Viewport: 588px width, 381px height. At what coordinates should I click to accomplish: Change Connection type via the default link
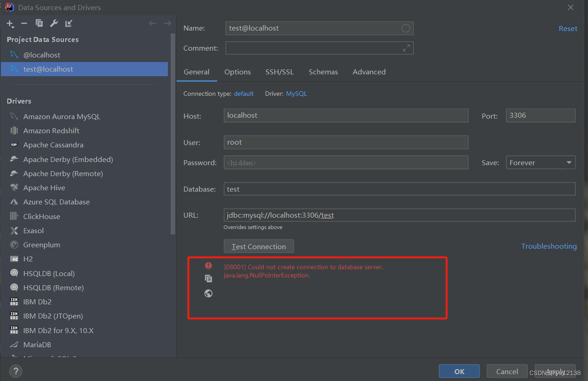point(244,94)
